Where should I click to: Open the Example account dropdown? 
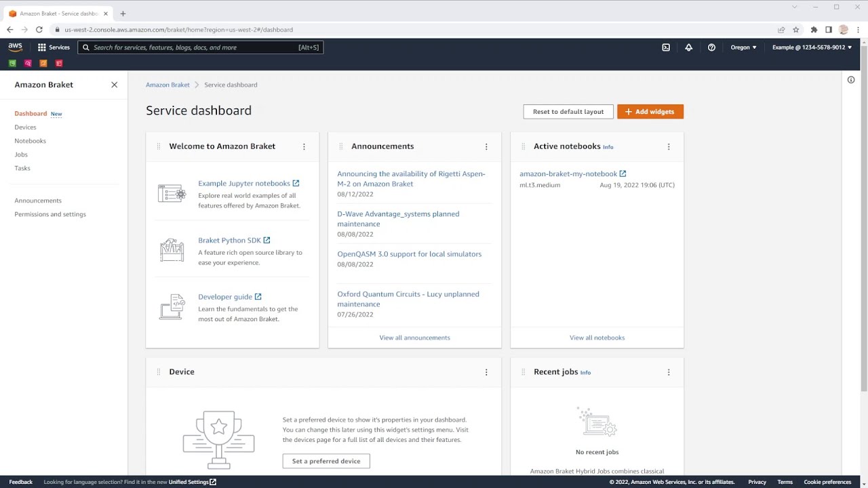coord(812,47)
